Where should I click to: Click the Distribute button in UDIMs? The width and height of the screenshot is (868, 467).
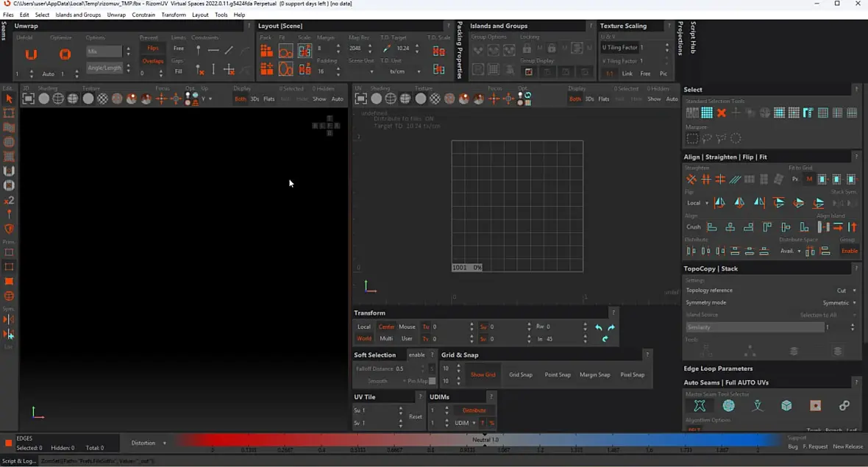pos(474,410)
